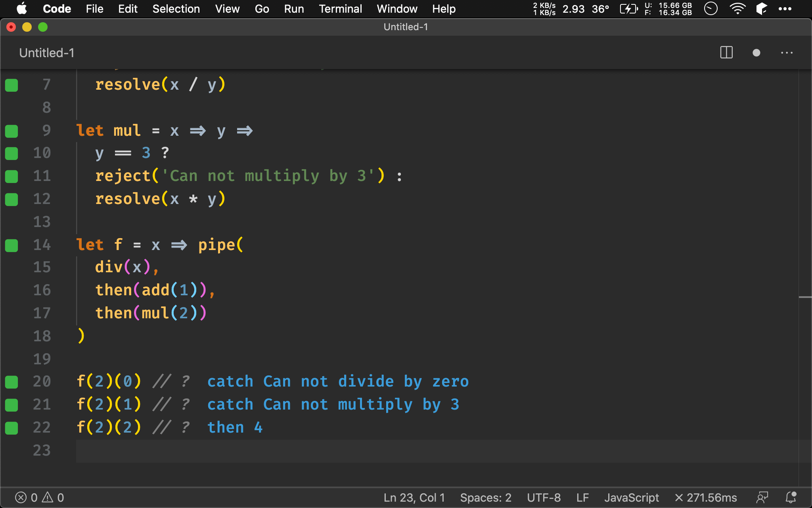Click the split editor icon
The width and height of the screenshot is (812, 508).
[x=727, y=53]
